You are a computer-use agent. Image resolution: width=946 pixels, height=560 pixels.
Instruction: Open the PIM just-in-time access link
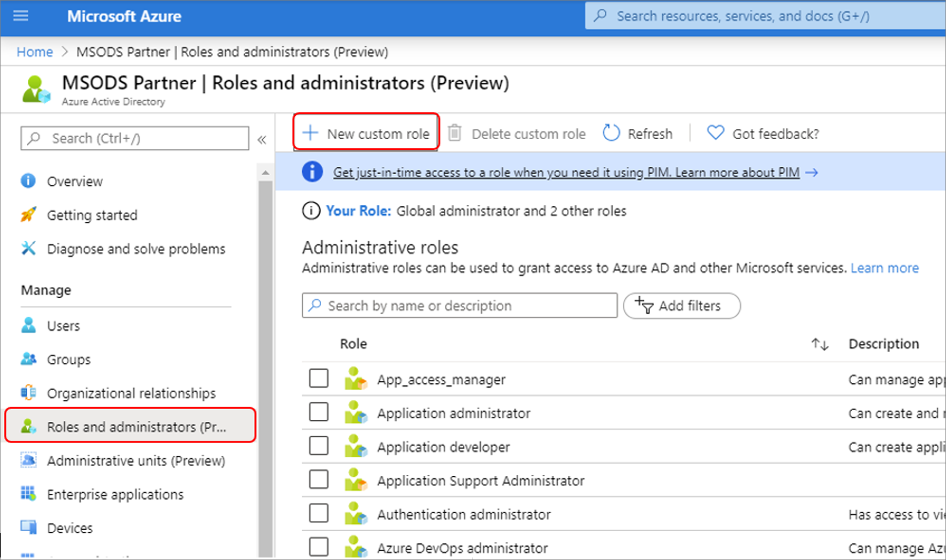point(566,173)
